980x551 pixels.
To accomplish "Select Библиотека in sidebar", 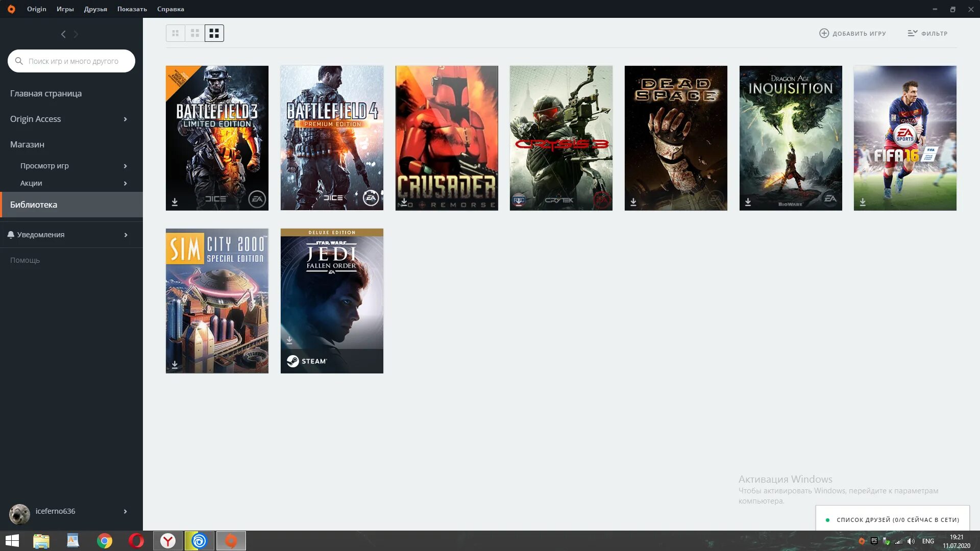I will pyautogui.click(x=71, y=205).
